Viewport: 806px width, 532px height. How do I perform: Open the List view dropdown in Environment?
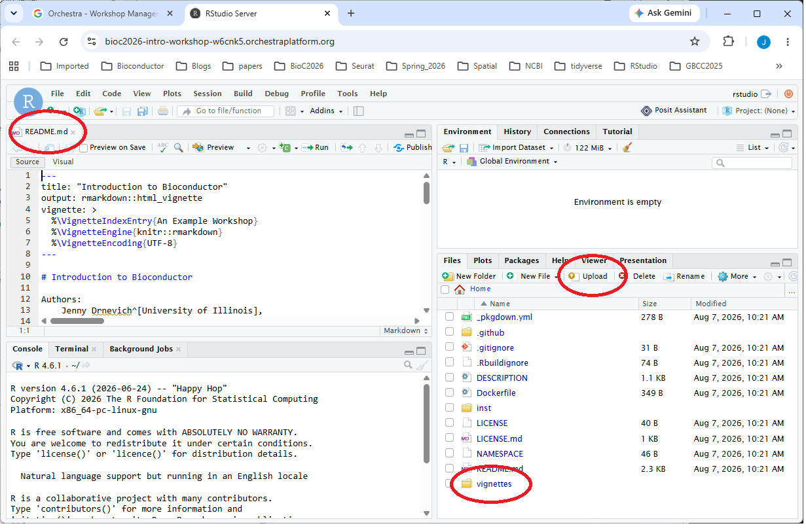753,148
